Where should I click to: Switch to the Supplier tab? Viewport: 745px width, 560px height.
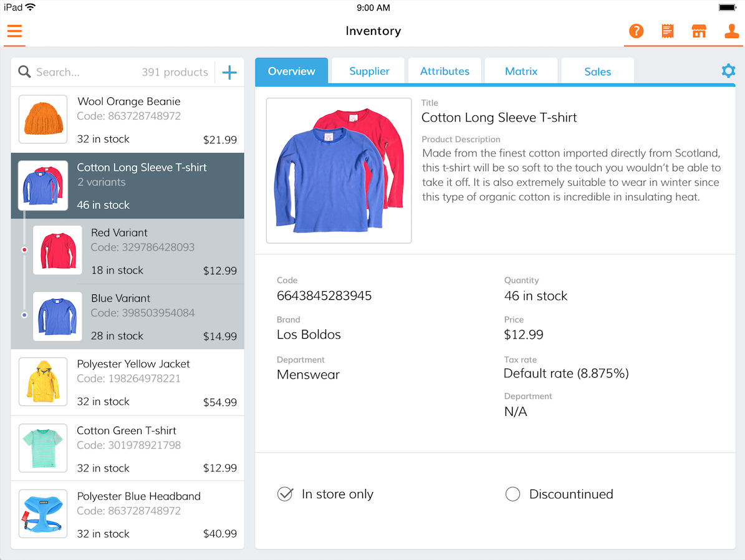click(369, 72)
